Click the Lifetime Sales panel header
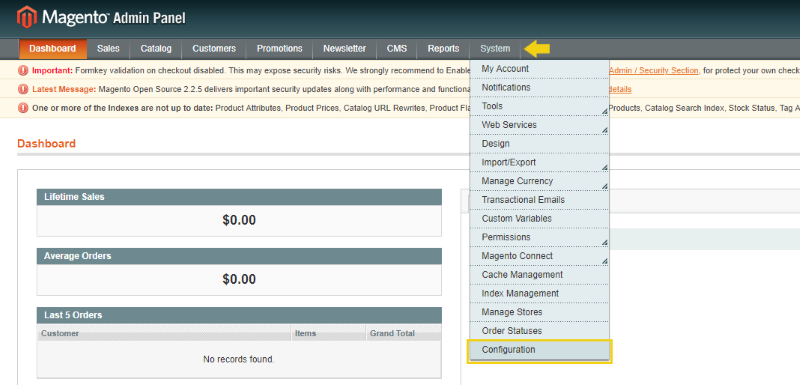The height and width of the screenshot is (385, 800). pos(239,197)
